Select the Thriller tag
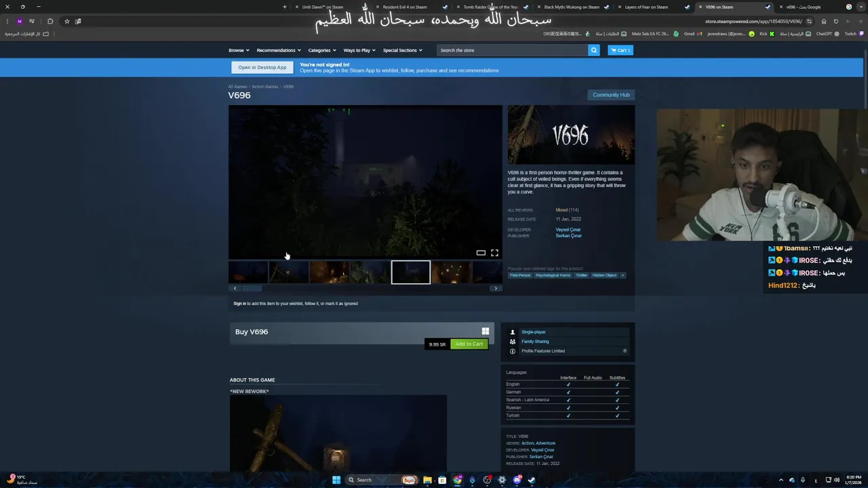The image size is (868, 488). [x=581, y=275]
